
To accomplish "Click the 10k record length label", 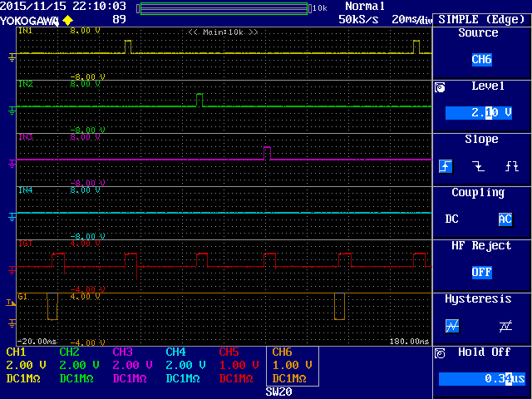I will (x=319, y=8).
